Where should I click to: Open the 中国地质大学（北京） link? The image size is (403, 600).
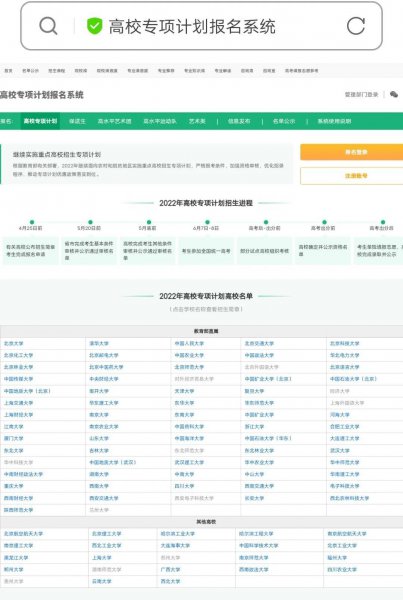tap(28, 391)
